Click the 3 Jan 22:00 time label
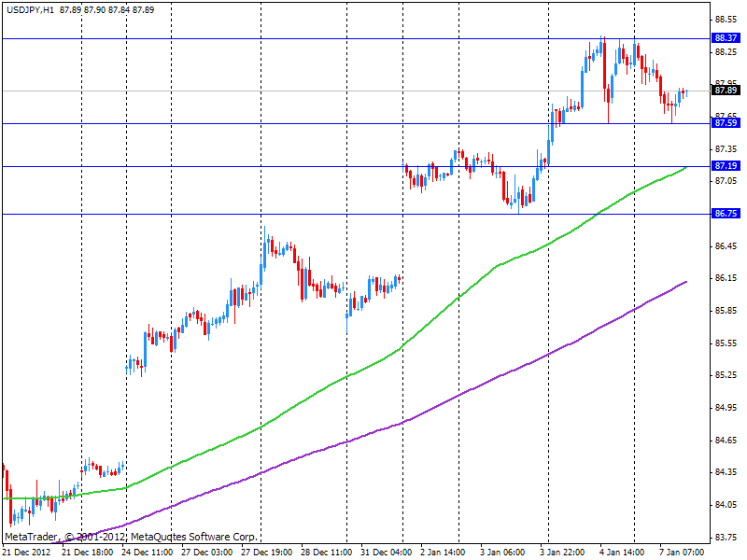The height and width of the screenshot is (560, 747). pyautogui.click(x=562, y=553)
